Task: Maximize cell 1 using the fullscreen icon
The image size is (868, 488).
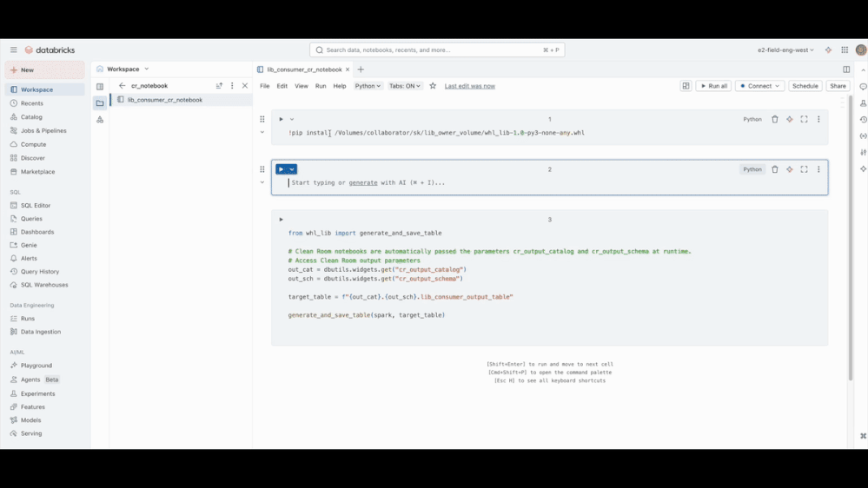Action: tap(804, 120)
